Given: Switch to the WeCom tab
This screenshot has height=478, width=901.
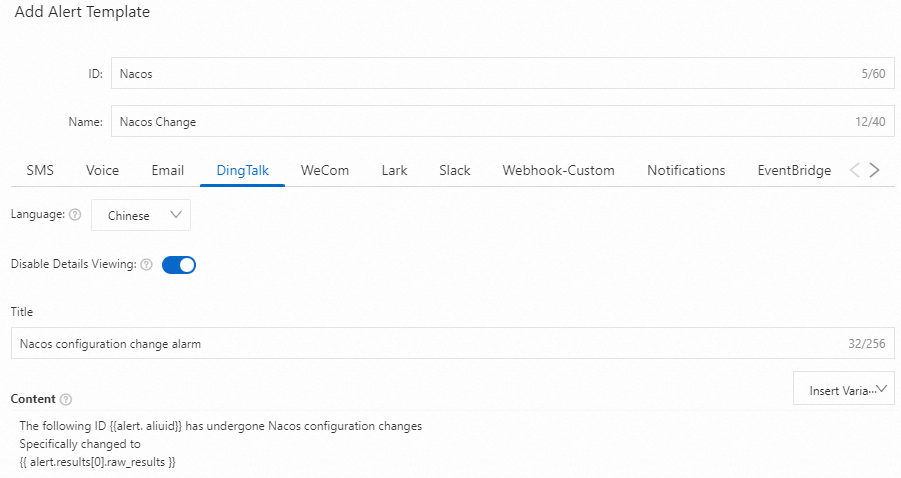Looking at the screenshot, I should [x=325, y=170].
